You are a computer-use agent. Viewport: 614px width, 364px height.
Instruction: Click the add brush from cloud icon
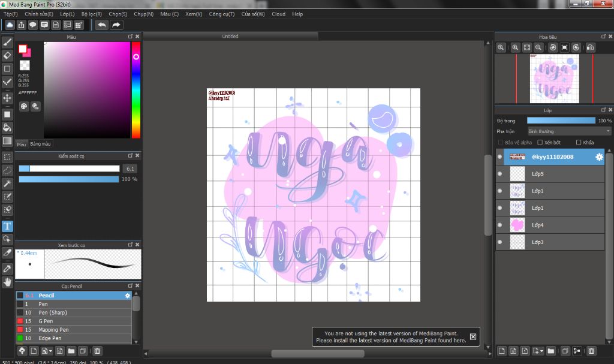22,351
